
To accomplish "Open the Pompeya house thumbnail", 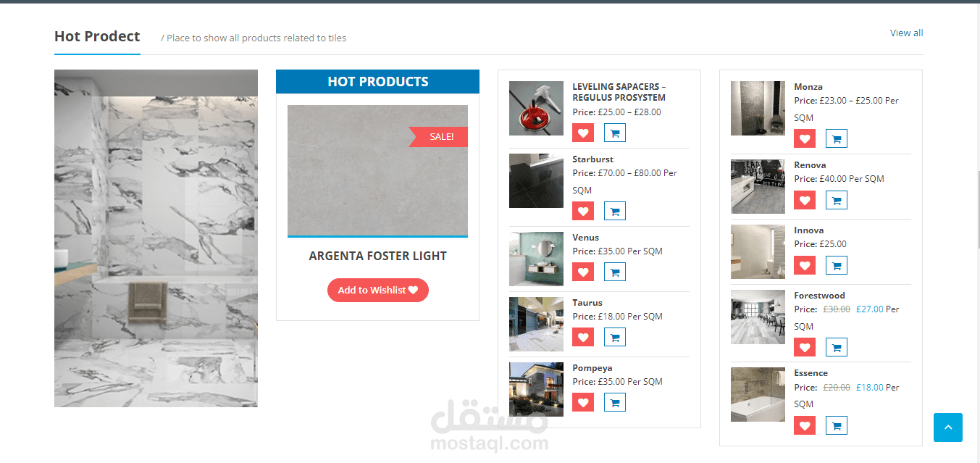I will (x=536, y=389).
